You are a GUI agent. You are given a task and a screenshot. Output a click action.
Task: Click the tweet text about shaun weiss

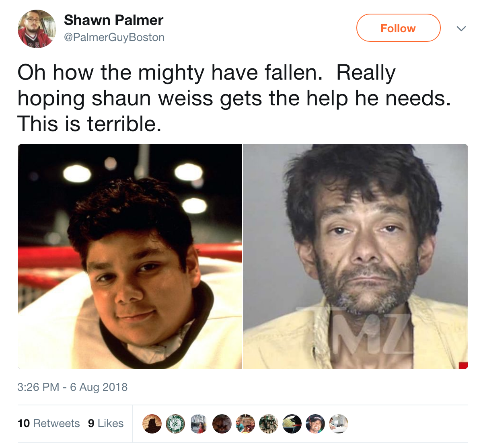coord(234,98)
